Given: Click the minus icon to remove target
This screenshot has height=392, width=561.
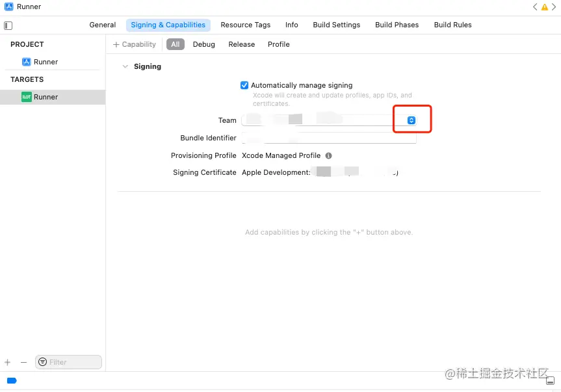Looking at the screenshot, I should [23, 362].
